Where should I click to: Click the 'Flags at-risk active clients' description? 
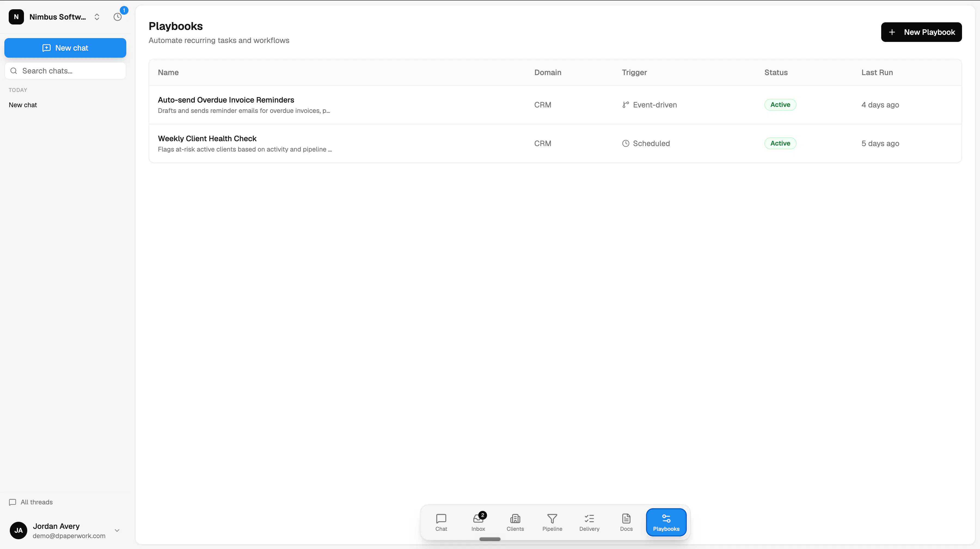(x=245, y=149)
